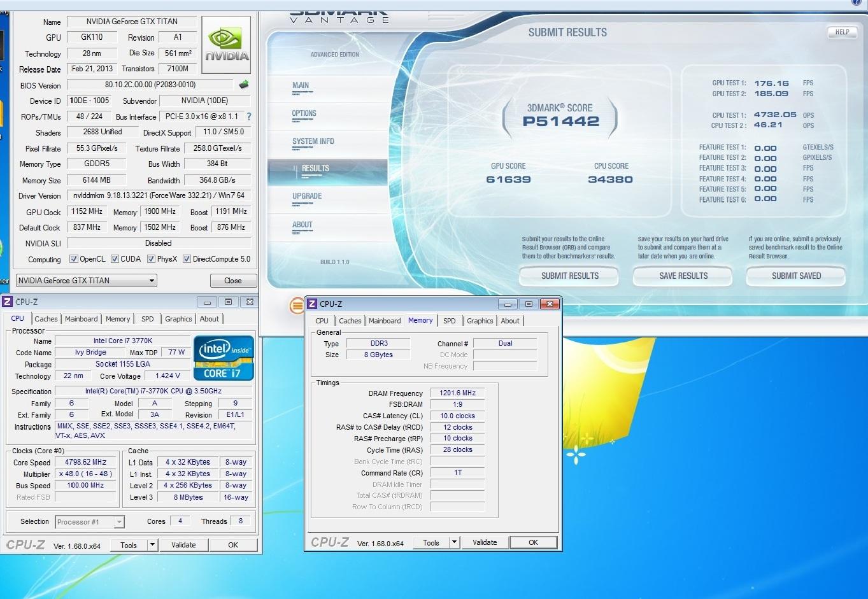Click the CPU score value 34380

(610, 180)
